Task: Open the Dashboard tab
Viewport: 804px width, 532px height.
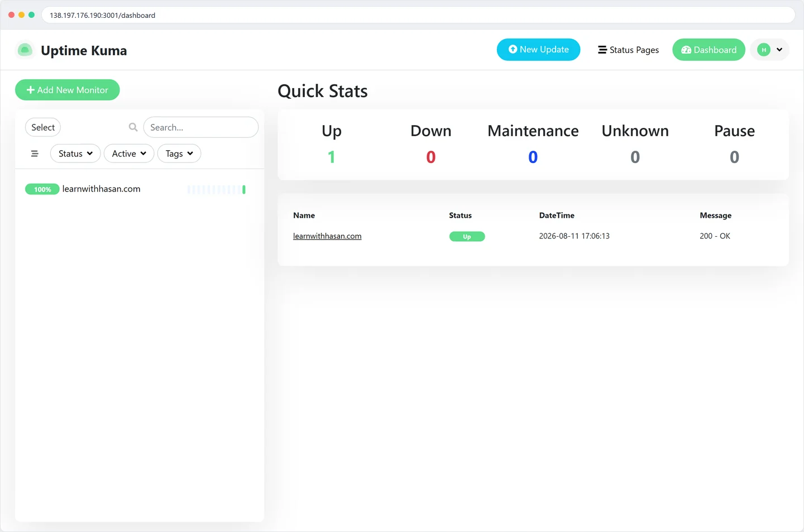Action: pos(709,50)
